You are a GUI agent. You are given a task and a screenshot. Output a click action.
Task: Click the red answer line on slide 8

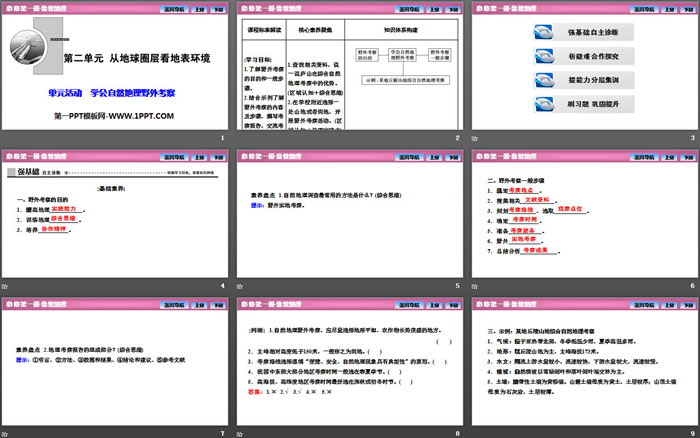pos(290,392)
